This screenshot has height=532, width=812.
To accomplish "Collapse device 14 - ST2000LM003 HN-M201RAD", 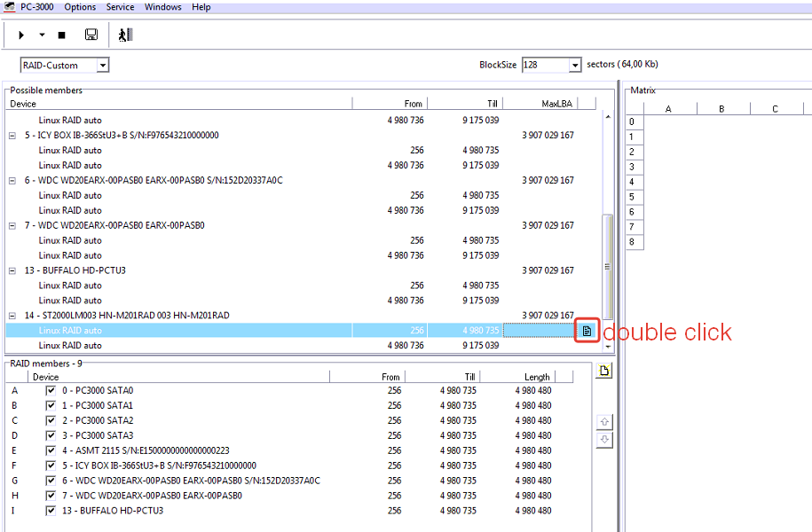I will click(x=12, y=316).
